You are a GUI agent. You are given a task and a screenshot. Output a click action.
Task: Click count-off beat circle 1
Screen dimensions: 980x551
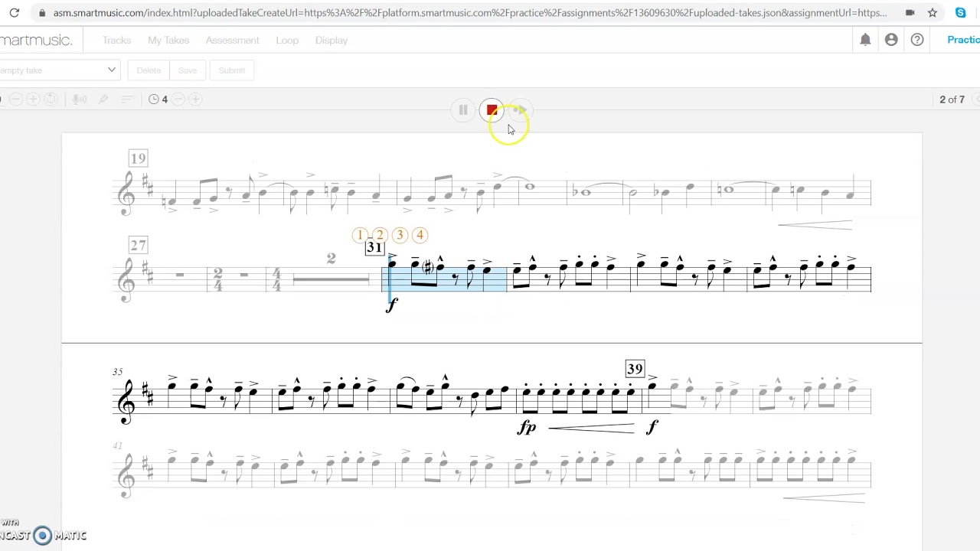point(360,235)
